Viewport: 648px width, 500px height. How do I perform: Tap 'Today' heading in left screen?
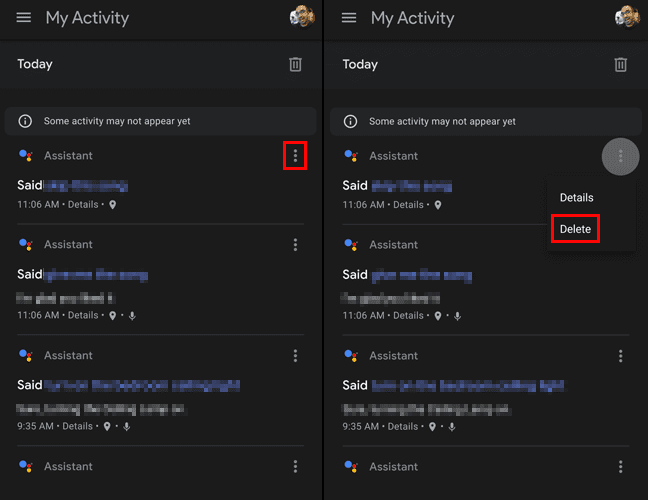click(x=35, y=64)
